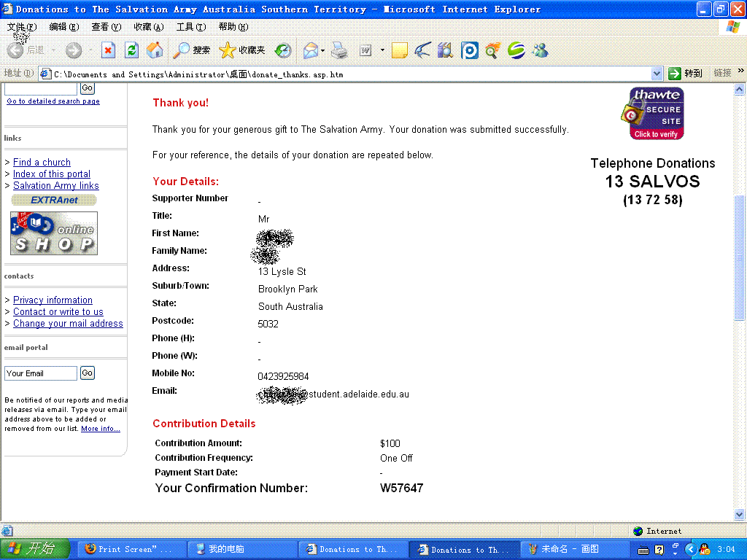Click the vertical scrollbar down arrow
The height and width of the screenshot is (560, 747).
pyautogui.click(x=740, y=515)
